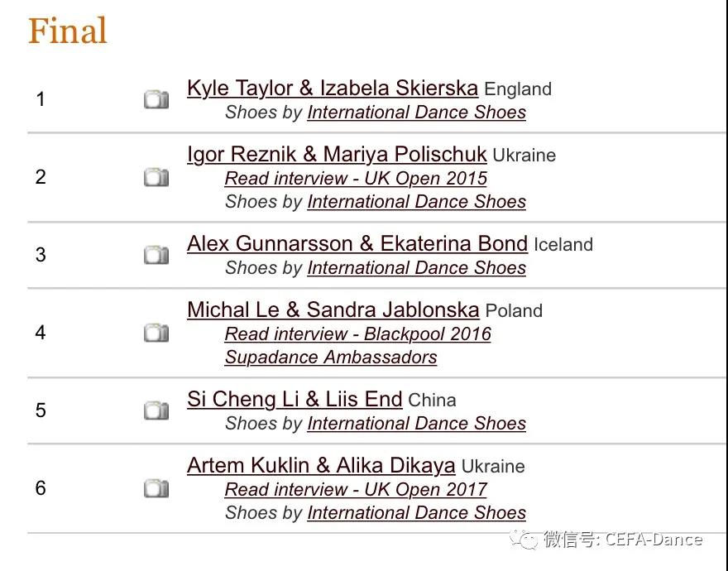Read interview - Blackpool 2016 link

tap(357, 334)
